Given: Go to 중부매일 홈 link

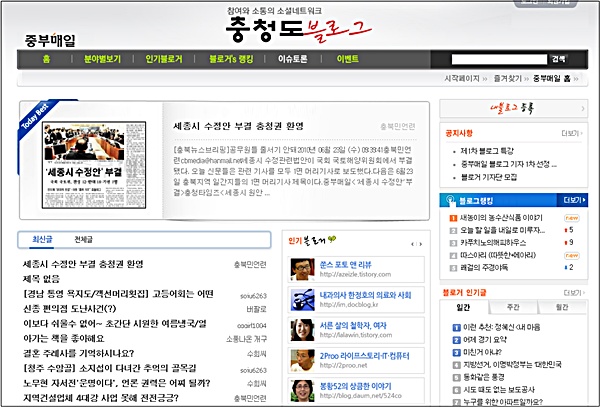Looking at the screenshot, I should point(552,78).
